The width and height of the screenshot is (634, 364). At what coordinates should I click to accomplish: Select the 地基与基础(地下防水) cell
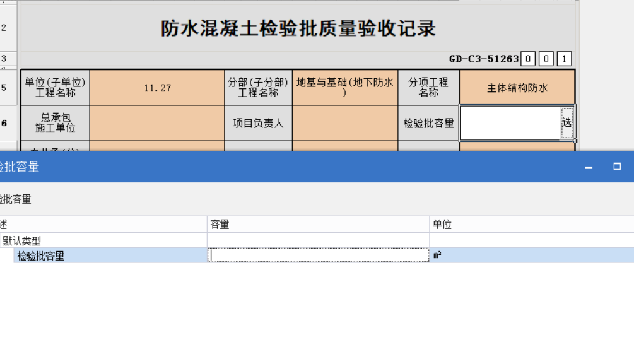pos(344,88)
